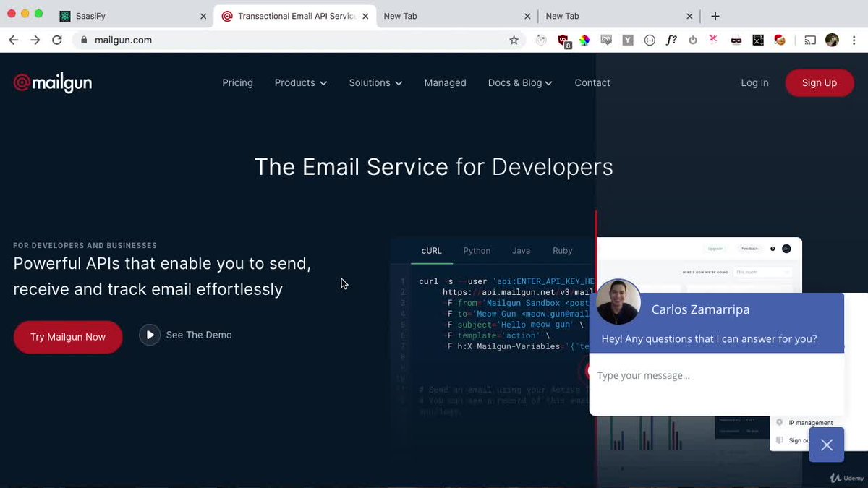This screenshot has height=488, width=868.
Task: Click the power button extension icon
Action: pos(693,40)
